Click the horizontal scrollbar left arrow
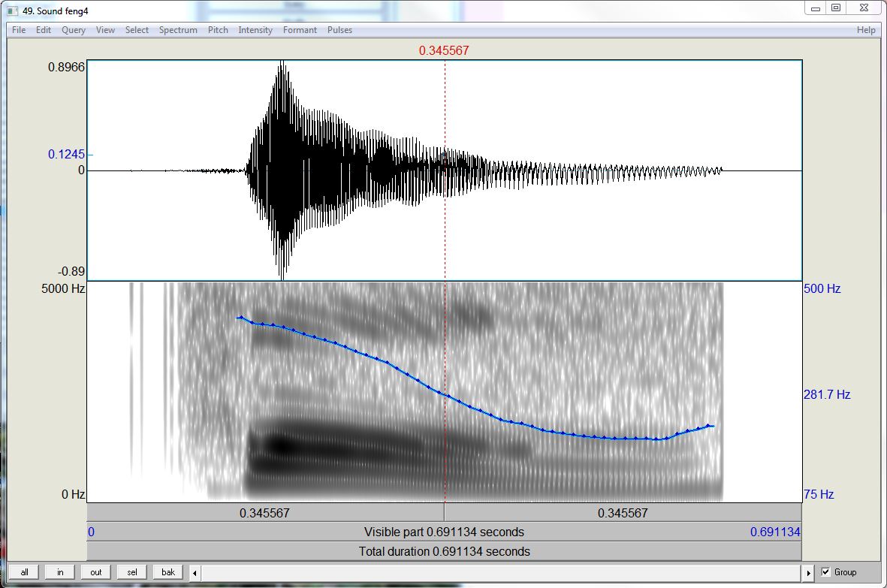 click(195, 573)
